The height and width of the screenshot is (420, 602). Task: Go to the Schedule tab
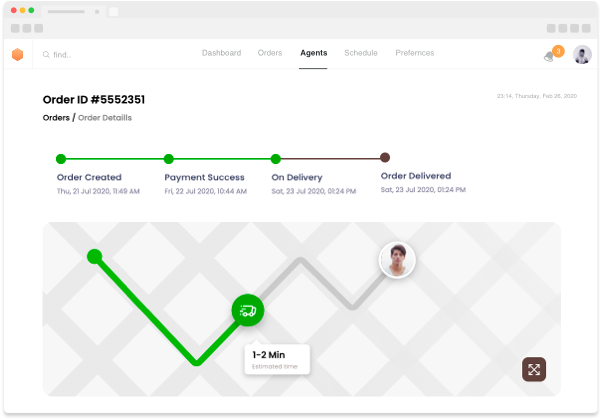pyautogui.click(x=361, y=53)
